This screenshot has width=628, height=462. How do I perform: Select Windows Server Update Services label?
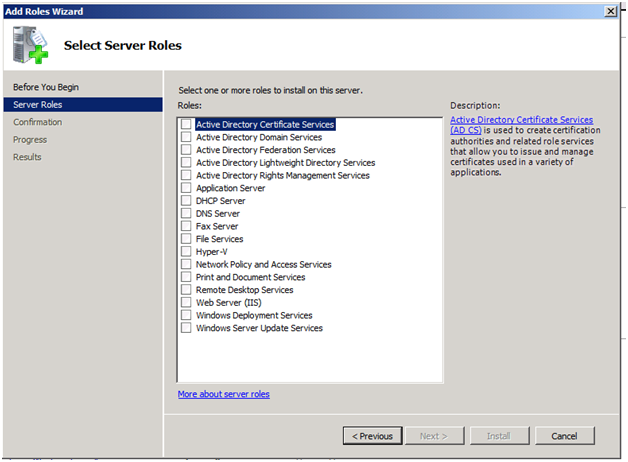(259, 328)
